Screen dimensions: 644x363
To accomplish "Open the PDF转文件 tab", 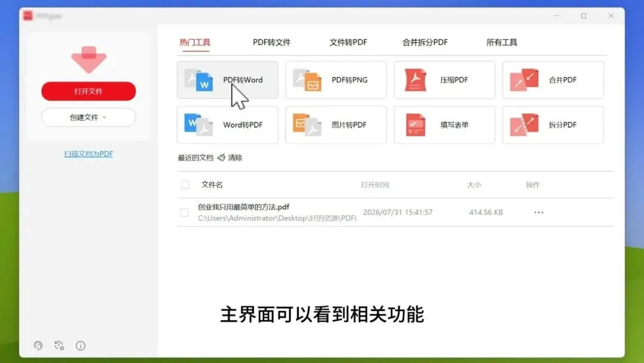I will pos(271,42).
